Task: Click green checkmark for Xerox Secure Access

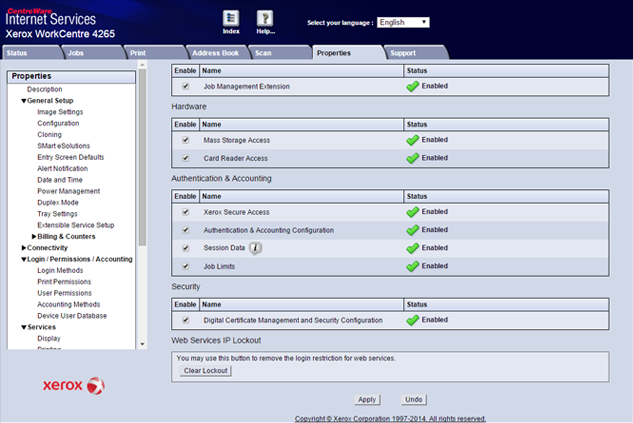Action: pos(412,212)
